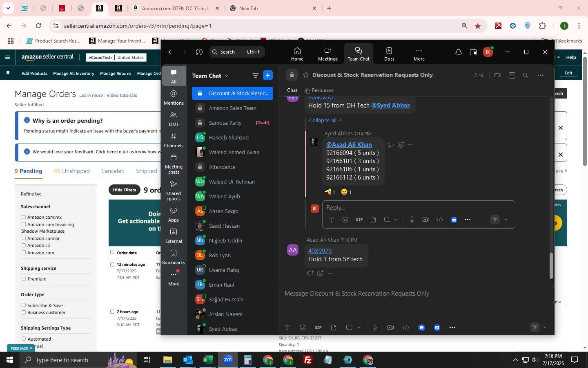Open Meeting chats in sidebar

tap(174, 164)
